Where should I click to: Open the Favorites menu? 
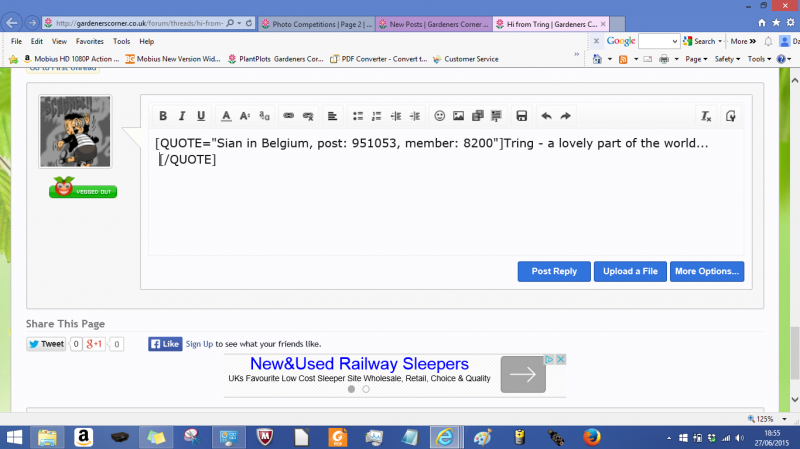90,41
